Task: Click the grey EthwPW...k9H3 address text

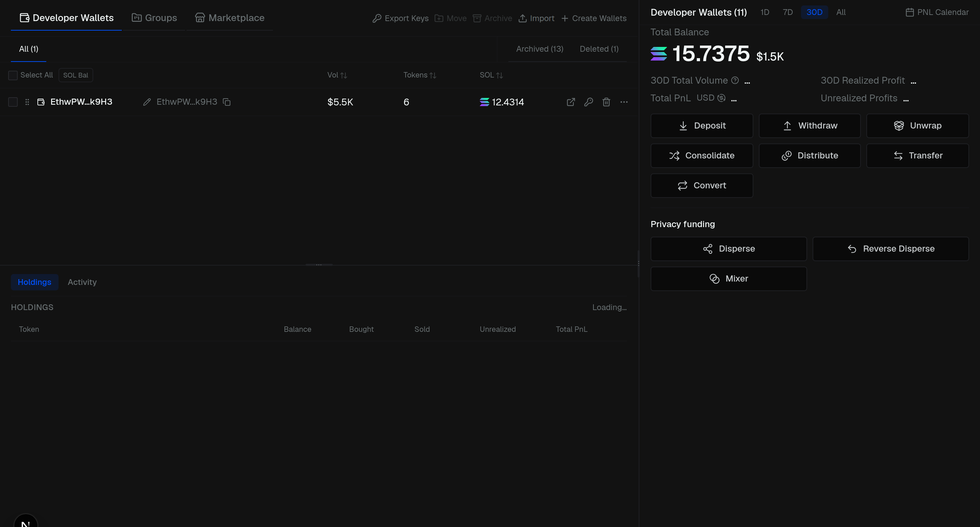Action: (x=187, y=102)
